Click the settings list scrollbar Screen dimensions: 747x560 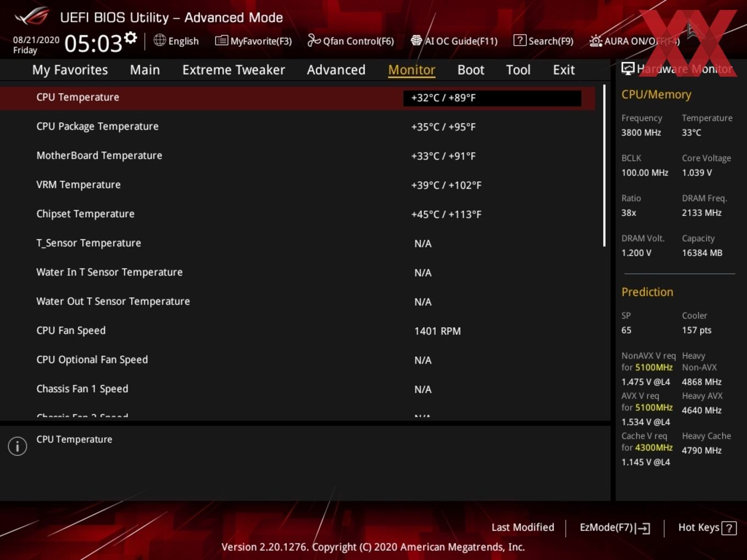click(x=604, y=166)
